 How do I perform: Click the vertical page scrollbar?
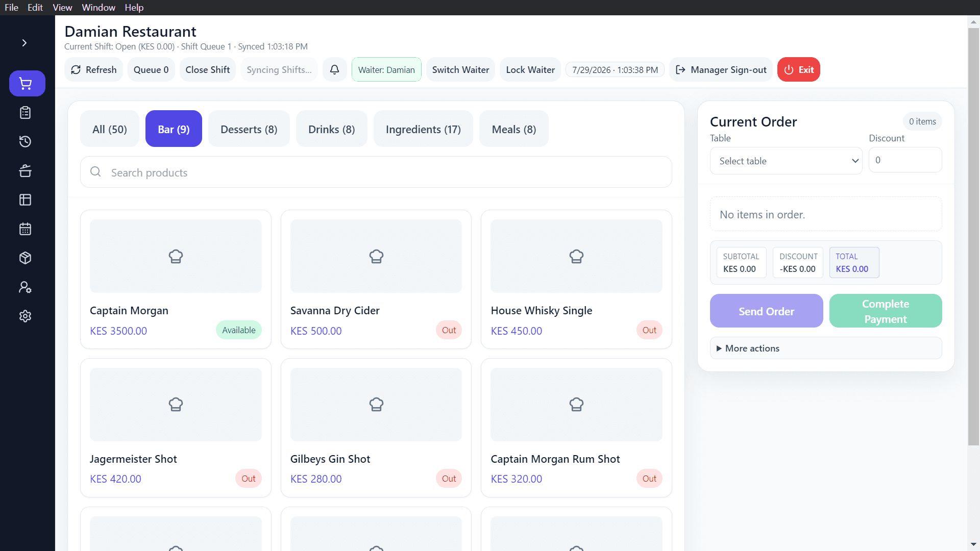pos(973,237)
